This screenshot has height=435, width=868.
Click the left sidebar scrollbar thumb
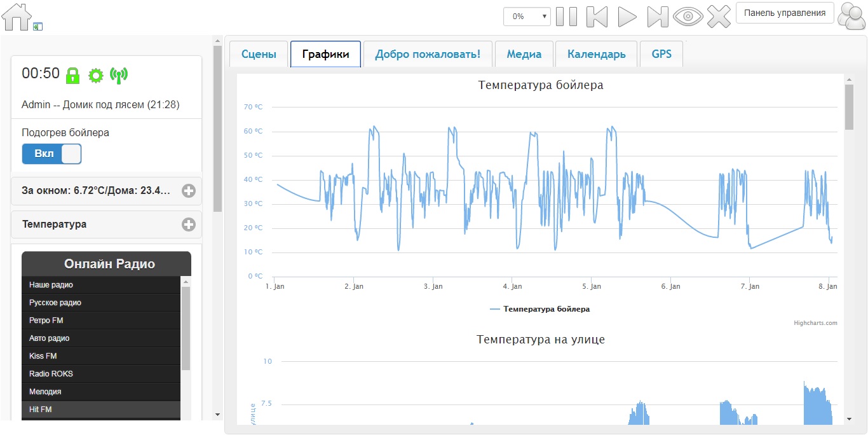point(217,128)
